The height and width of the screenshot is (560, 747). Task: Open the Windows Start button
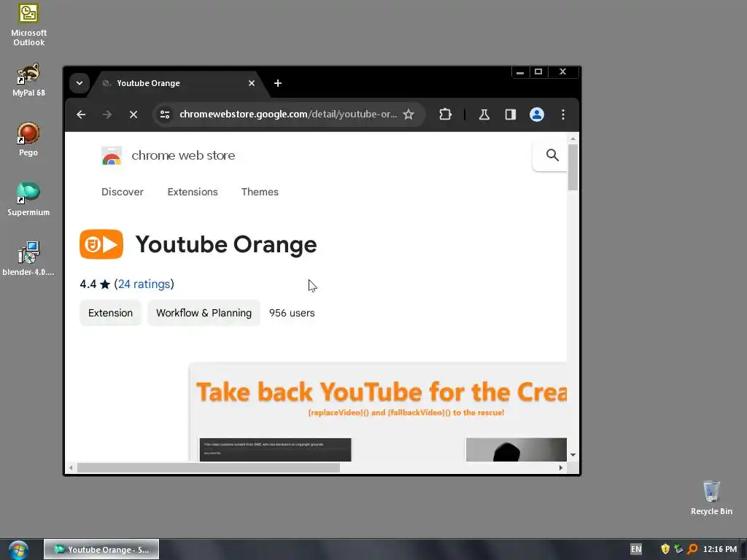[18, 550]
